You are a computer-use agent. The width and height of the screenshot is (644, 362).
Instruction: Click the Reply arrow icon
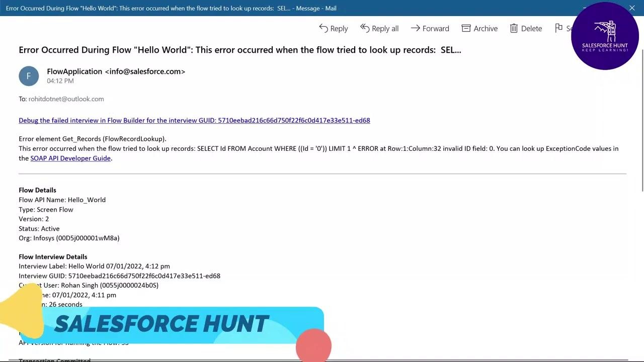click(324, 28)
